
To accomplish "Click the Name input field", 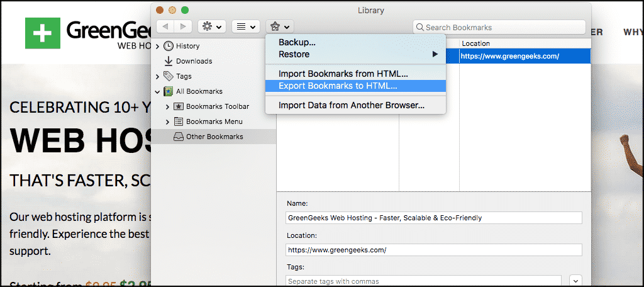I will click(434, 218).
